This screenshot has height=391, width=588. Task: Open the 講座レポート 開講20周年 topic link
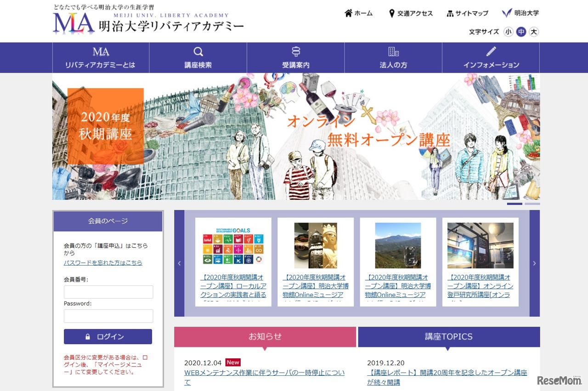coord(447,377)
